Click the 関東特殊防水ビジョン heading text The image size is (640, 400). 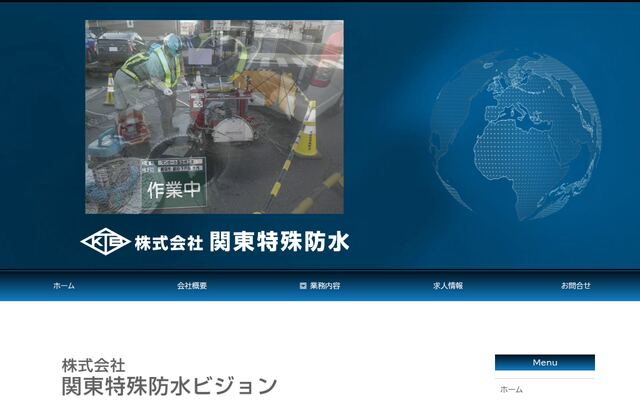pyautogui.click(x=170, y=386)
